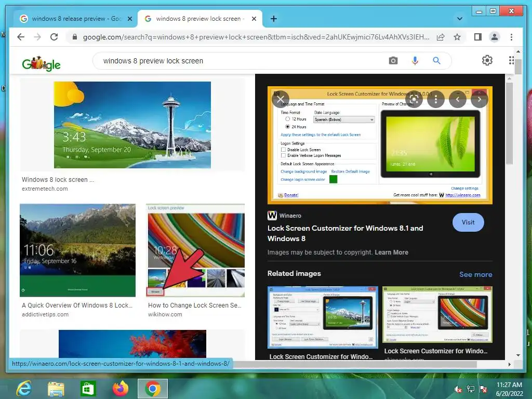Search by image with camera icon
This screenshot has width=532, height=399.
pos(393,61)
